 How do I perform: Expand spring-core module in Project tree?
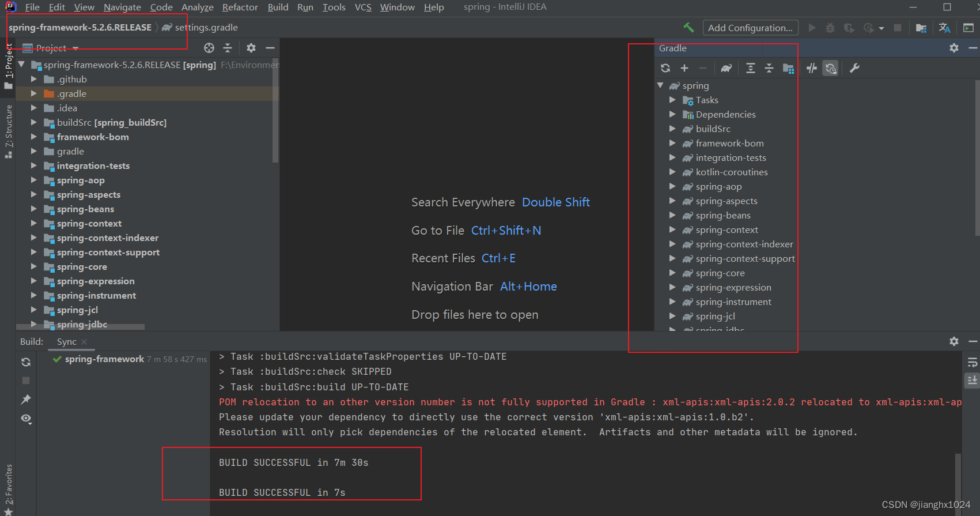(x=34, y=266)
